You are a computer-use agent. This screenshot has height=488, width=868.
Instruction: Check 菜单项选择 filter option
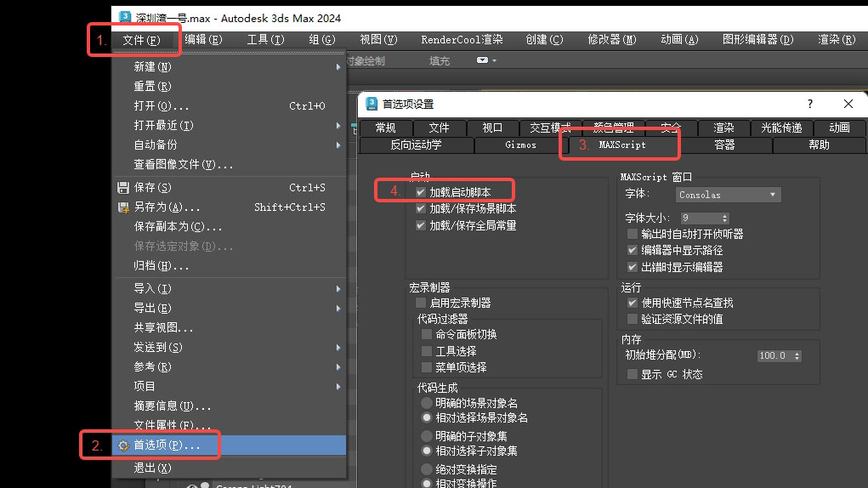click(x=426, y=366)
